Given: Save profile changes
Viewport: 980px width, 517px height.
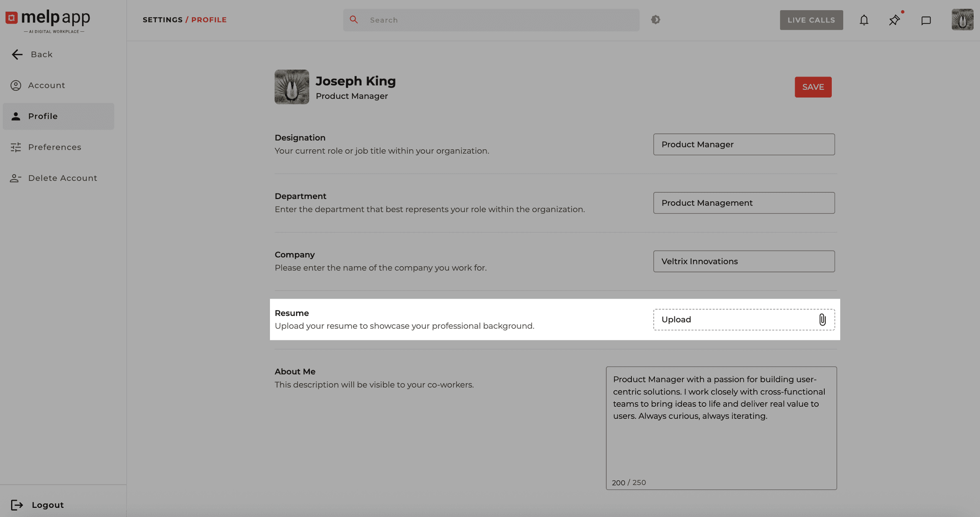Looking at the screenshot, I should coord(813,87).
